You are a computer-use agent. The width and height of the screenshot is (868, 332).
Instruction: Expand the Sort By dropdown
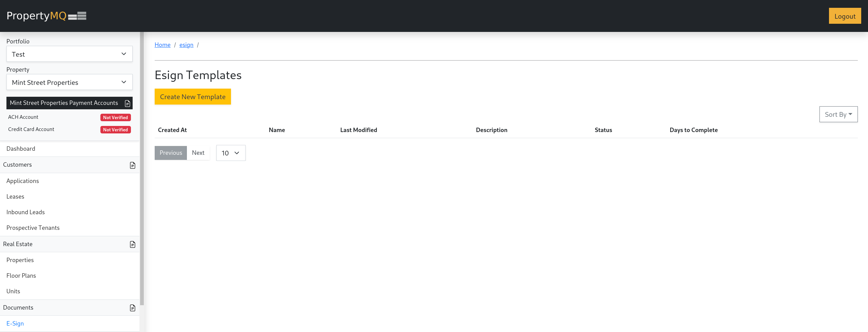838,114
